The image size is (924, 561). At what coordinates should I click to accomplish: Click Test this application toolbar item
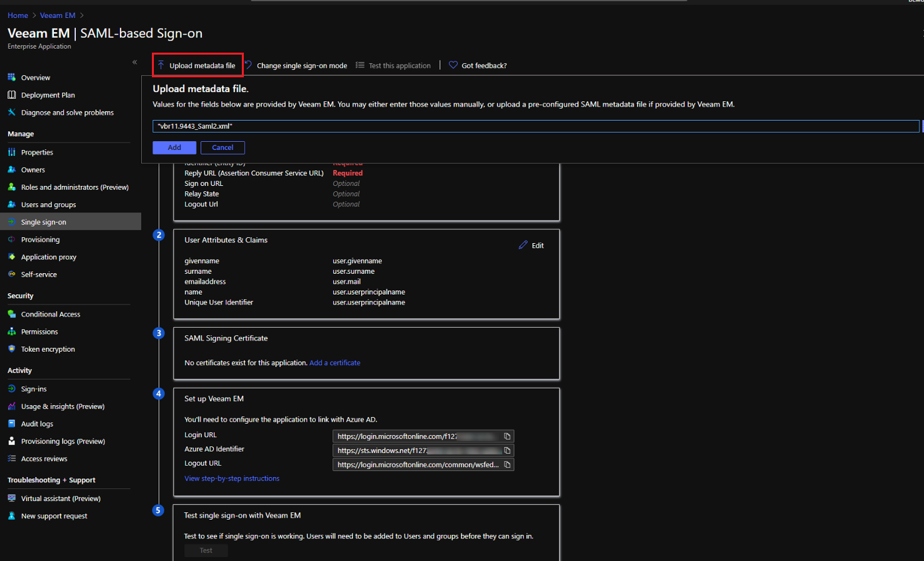[x=393, y=65]
